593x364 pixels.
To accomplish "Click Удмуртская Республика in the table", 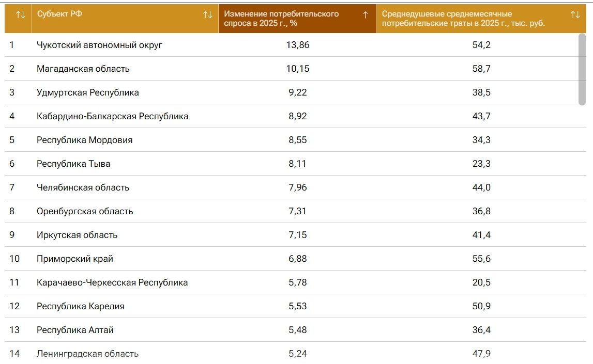I will (x=87, y=92).
